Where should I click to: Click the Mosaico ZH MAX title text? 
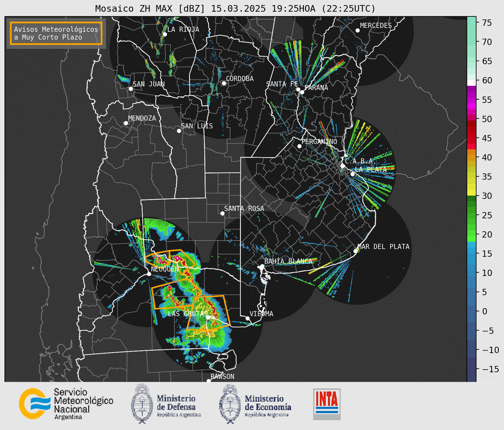coord(235,9)
